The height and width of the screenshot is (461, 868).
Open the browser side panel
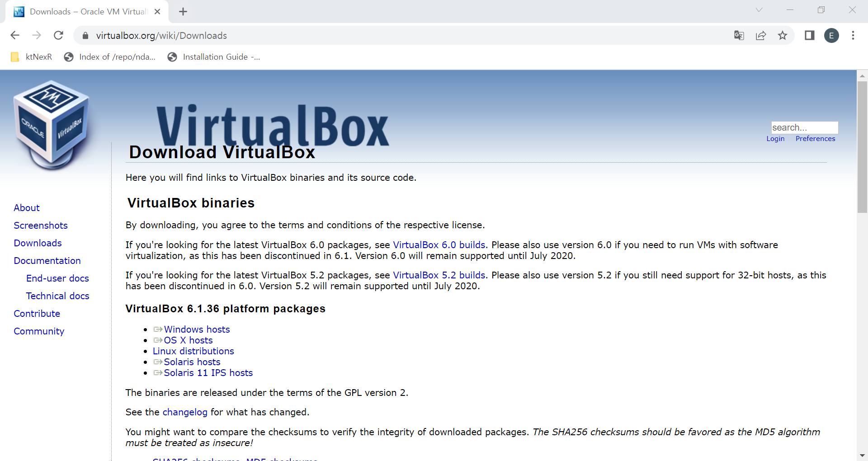810,35
